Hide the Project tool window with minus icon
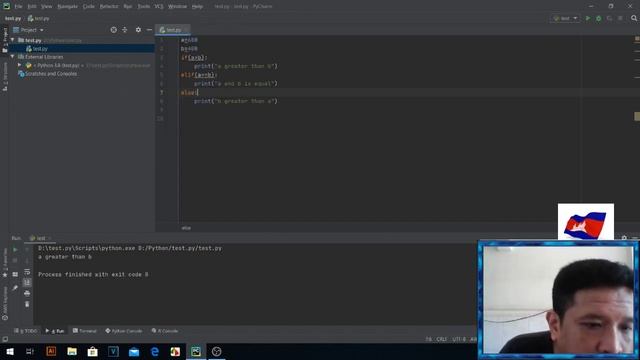Viewport: 640px width, 360px height. pos(149,30)
